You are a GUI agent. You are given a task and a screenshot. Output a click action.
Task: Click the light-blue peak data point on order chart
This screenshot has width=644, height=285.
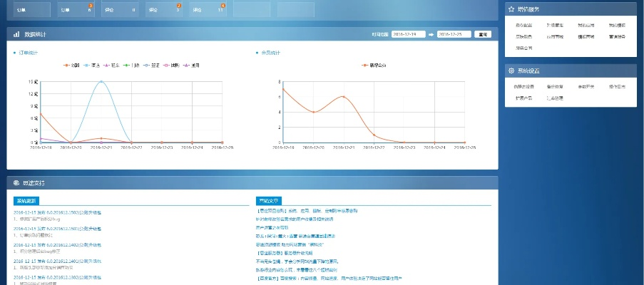click(x=101, y=81)
